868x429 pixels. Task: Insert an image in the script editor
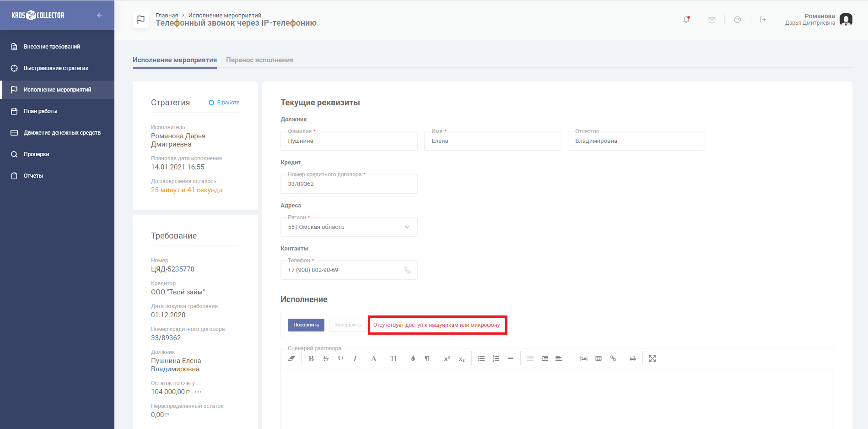click(583, 358)
